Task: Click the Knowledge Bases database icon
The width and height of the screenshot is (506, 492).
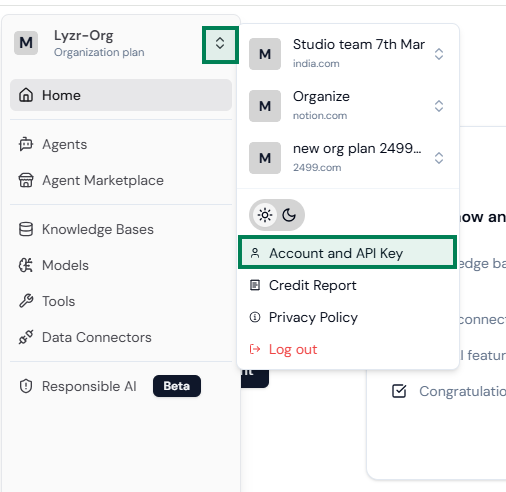Action: coord(26,229)
